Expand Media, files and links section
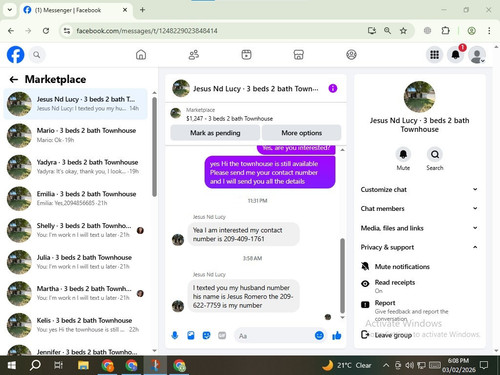 click(419, 228)
